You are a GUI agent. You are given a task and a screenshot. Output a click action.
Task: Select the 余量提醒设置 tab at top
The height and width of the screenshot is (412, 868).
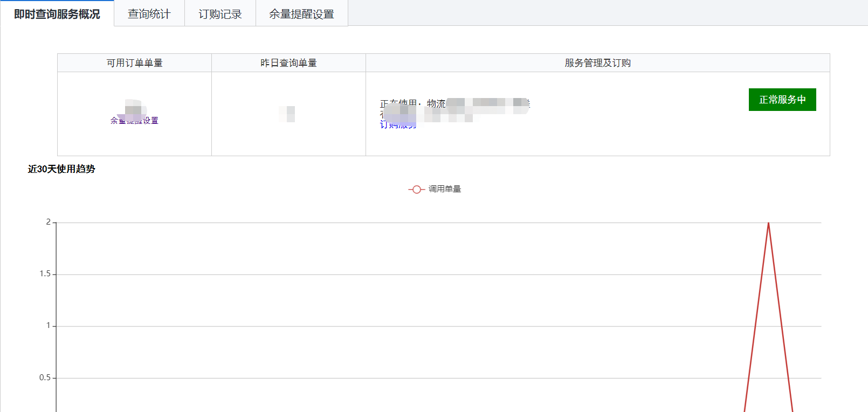pyautogui.click(x=301, y=14)
